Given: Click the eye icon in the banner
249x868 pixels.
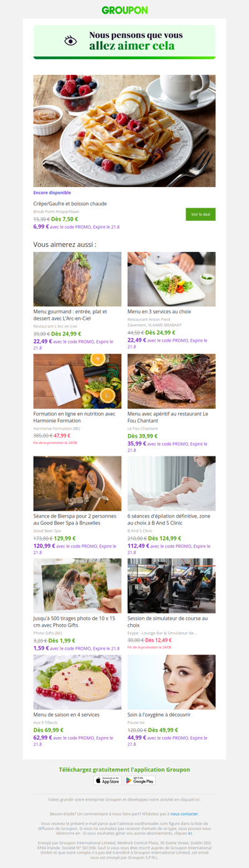Looking at the screenshot, I should 71,41.
